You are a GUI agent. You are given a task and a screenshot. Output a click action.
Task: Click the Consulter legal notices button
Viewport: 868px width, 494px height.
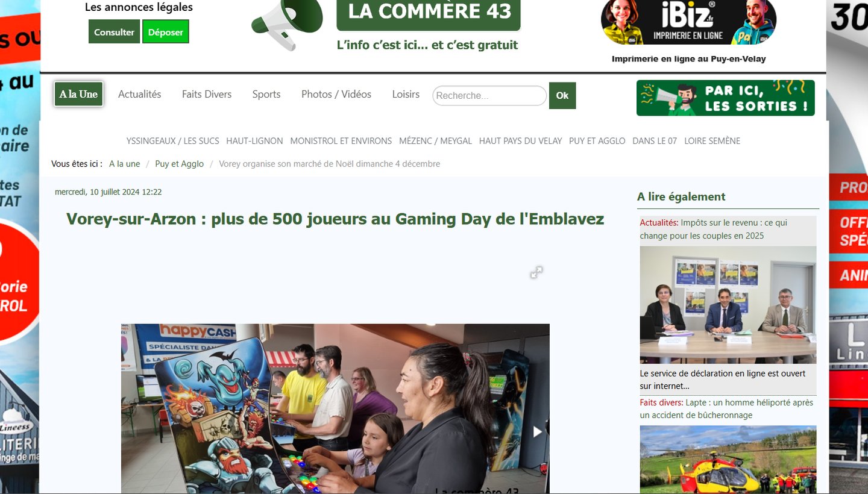pyautogui.click(x=114, y=32)
